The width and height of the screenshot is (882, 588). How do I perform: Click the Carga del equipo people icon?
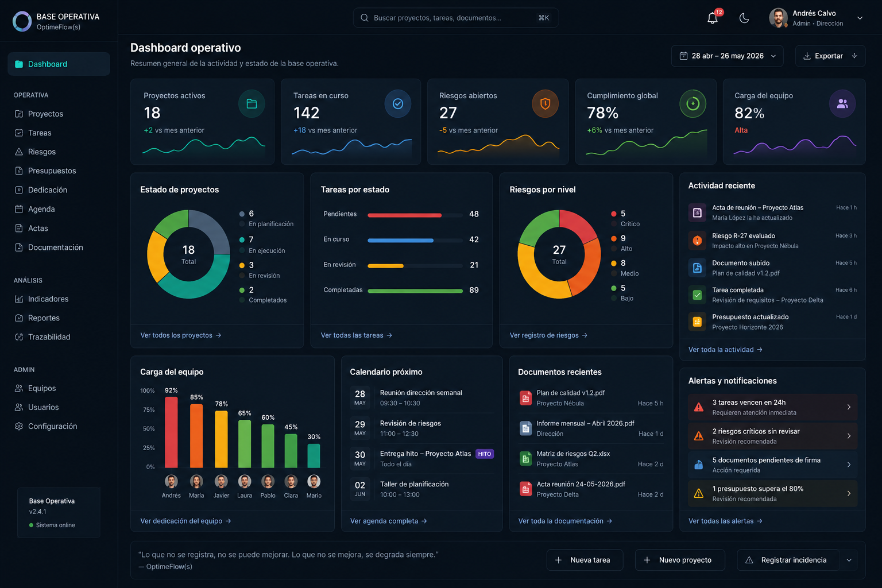pyautogui.click(x=842, y=104)
